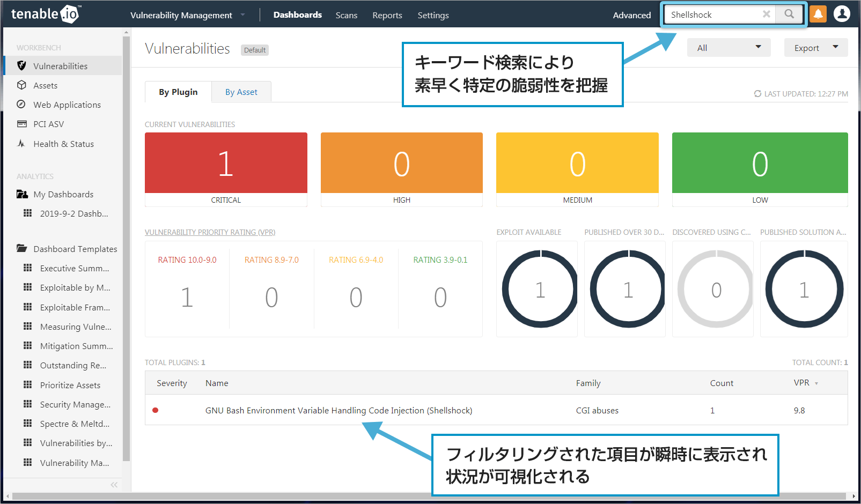Click the Exploit Available donut chart
This screenshot has width=861, height=504.
(540, 289)
